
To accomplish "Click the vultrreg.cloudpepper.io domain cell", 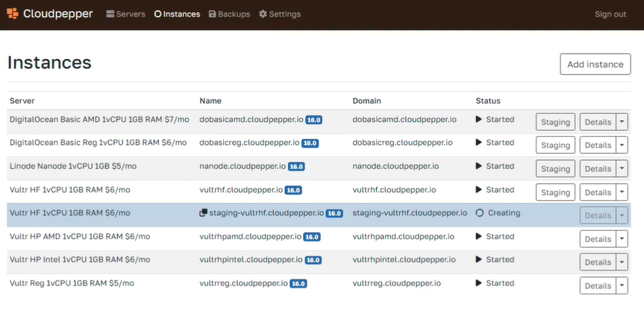I will [x=397, y=283].
